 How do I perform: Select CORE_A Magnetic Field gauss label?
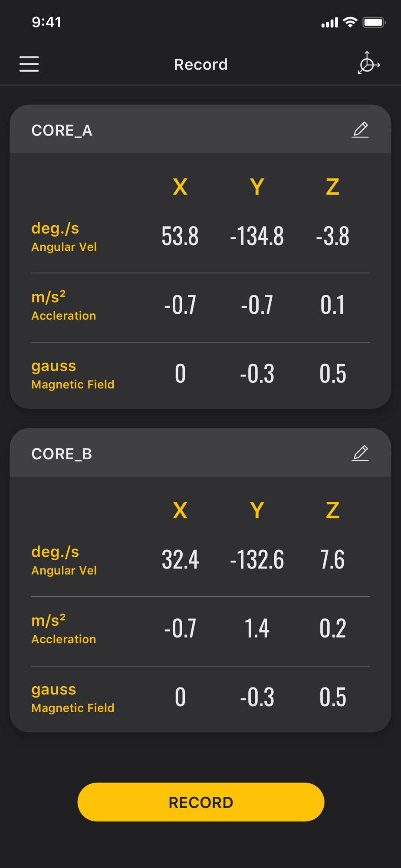click(x=73, y=374)
